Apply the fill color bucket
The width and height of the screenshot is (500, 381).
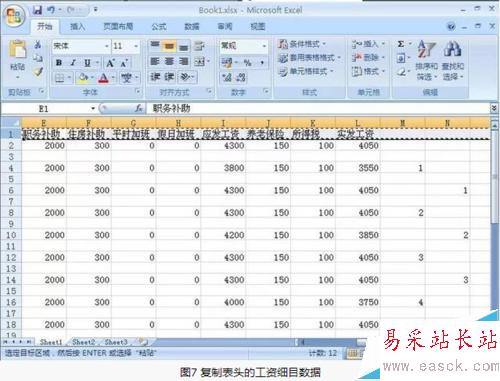(82, 78)
